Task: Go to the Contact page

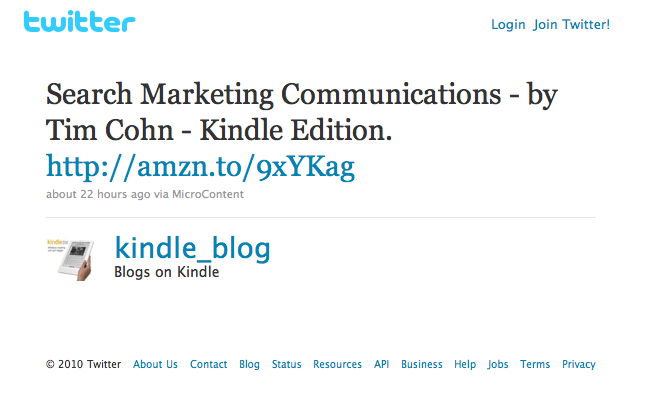Action: (x=209, y=365)
